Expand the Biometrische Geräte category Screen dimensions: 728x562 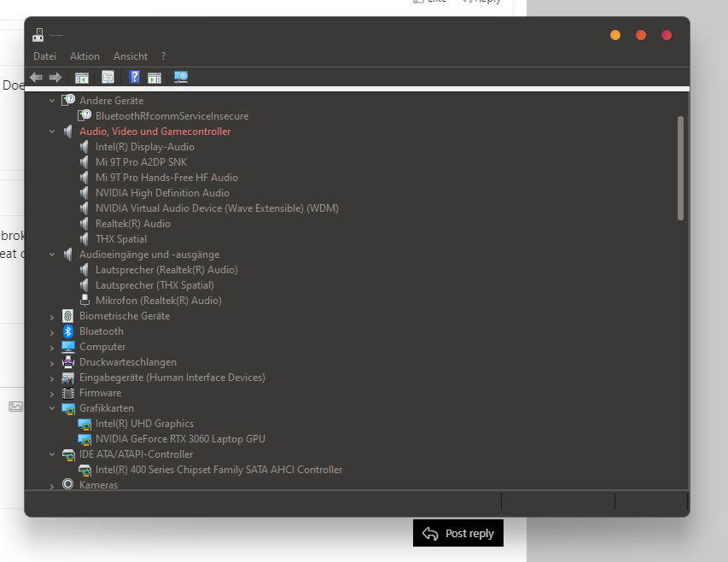click(52, 317)
